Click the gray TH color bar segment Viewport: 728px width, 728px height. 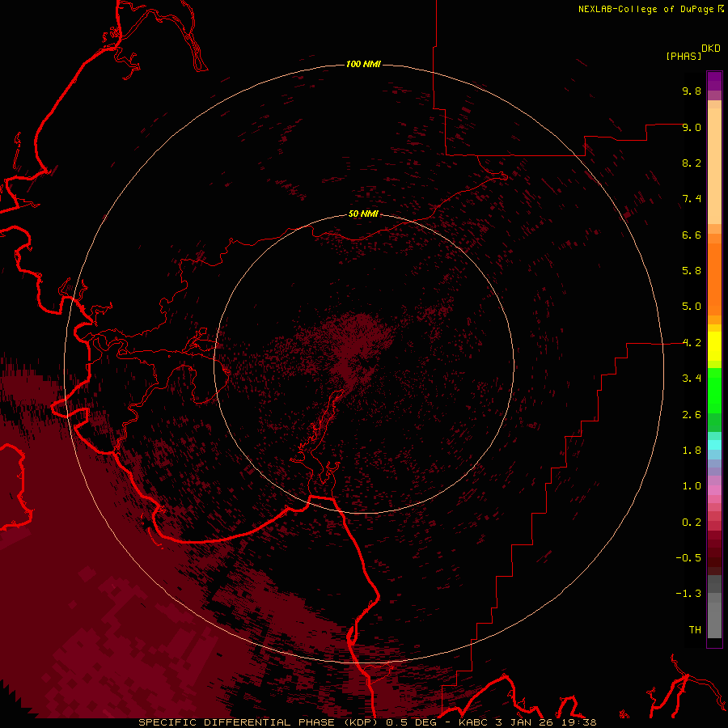(x=714, y=620)
